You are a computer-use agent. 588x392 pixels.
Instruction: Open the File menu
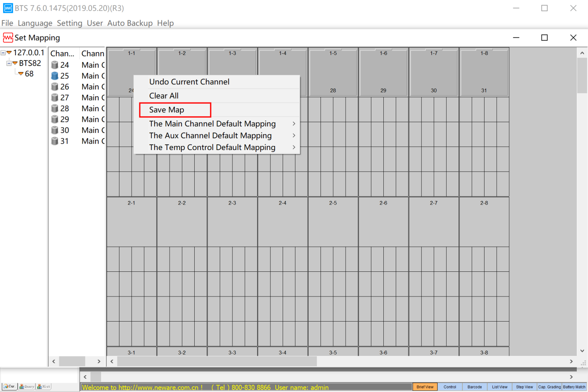[x=7, y=23]
